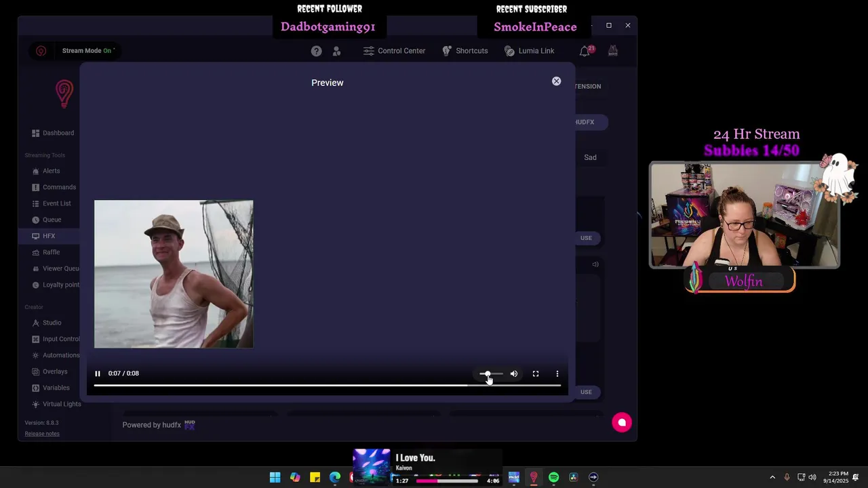The width and height of the screenshot is (868, 488).
Task: Open the preview video more options menu
Action: pyautogui.click(x=557, y=373)
